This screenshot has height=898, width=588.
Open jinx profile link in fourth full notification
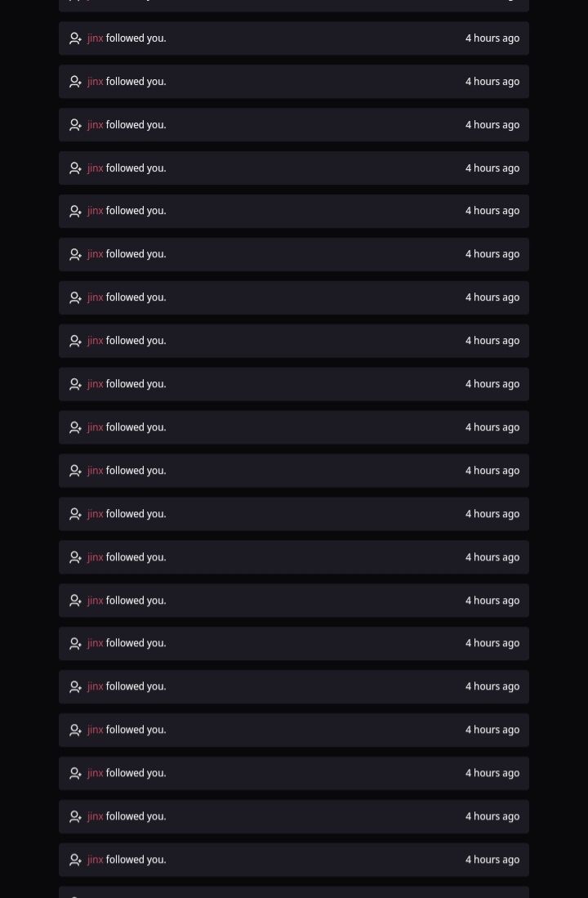coord(95,168)
